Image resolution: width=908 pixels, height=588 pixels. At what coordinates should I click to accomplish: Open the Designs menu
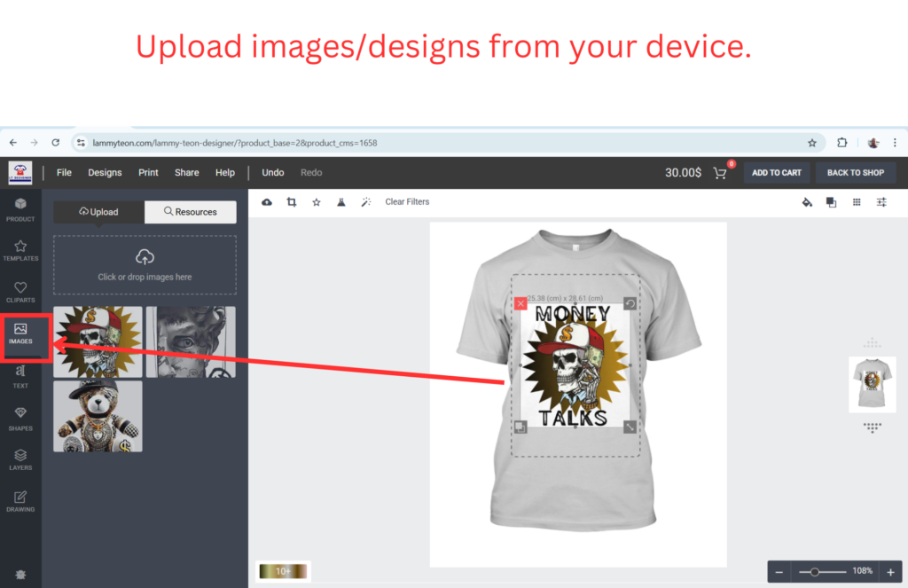[x=105, y=173]
